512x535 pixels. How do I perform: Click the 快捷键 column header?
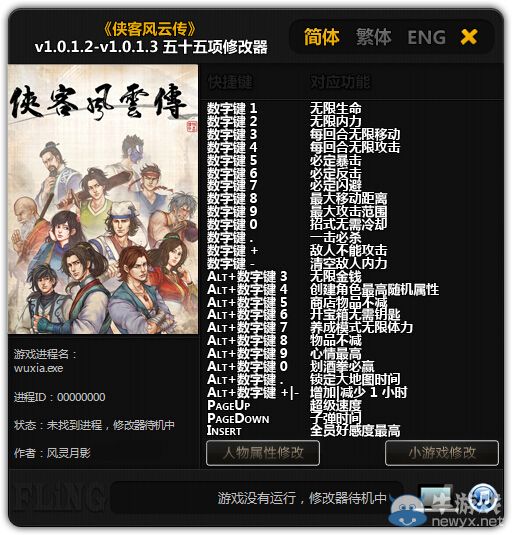point(230,82)
